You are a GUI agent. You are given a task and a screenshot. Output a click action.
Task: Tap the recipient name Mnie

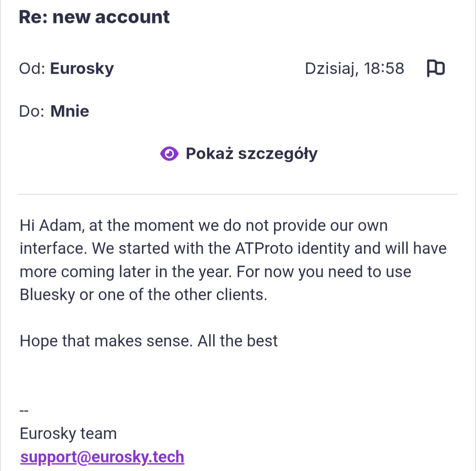coord(70,111)
